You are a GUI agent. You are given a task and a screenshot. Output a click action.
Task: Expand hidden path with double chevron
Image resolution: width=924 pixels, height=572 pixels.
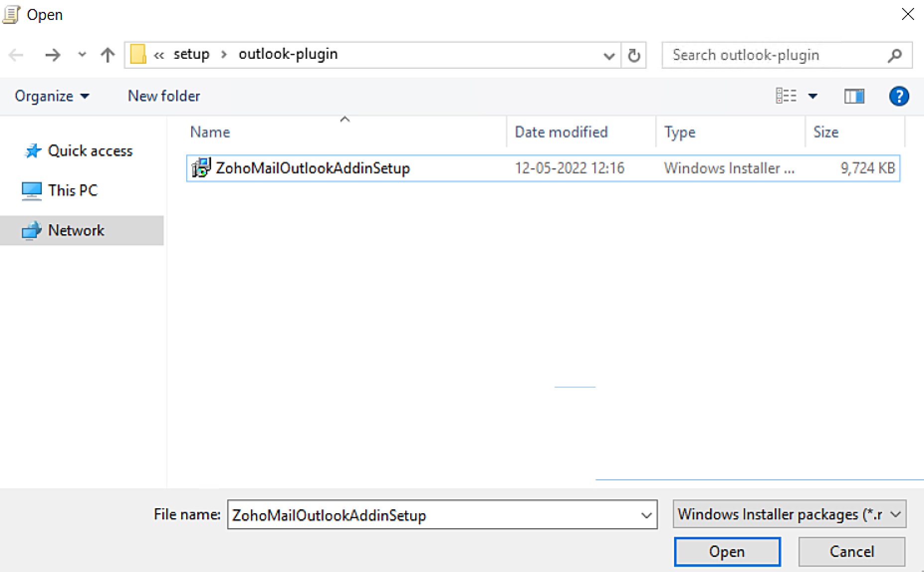pyautogui.click(x=159, y=55)
